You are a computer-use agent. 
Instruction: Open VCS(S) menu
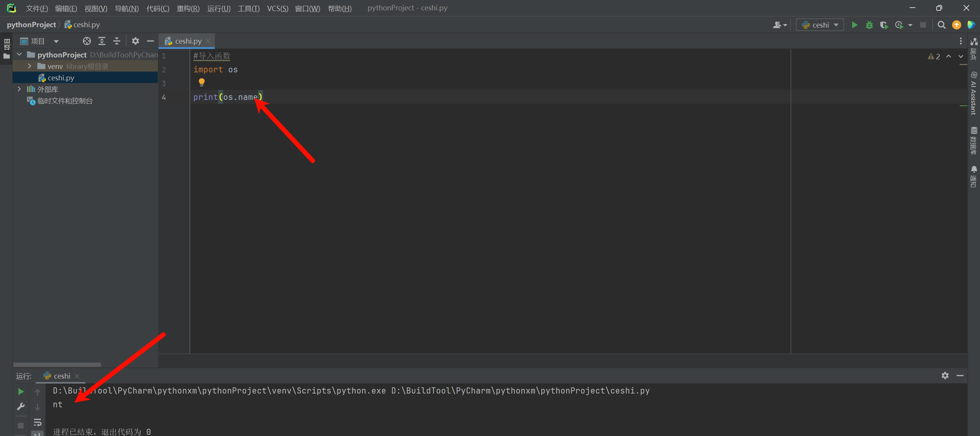click(x=278, y=8)
